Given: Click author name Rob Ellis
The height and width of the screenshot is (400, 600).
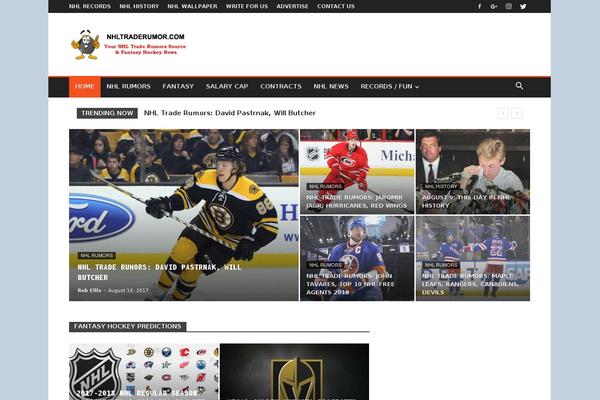Looking at the screenshot, I should (x=89, y=291).
